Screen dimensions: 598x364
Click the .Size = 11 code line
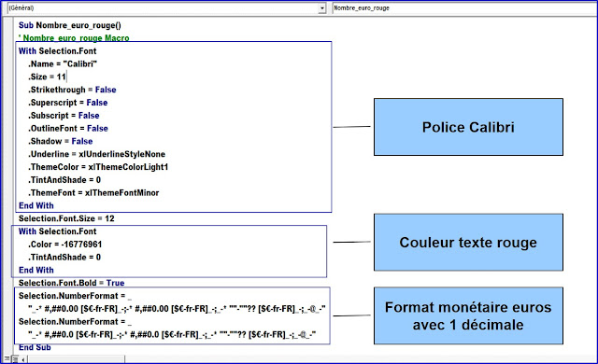tap(47, 77)
